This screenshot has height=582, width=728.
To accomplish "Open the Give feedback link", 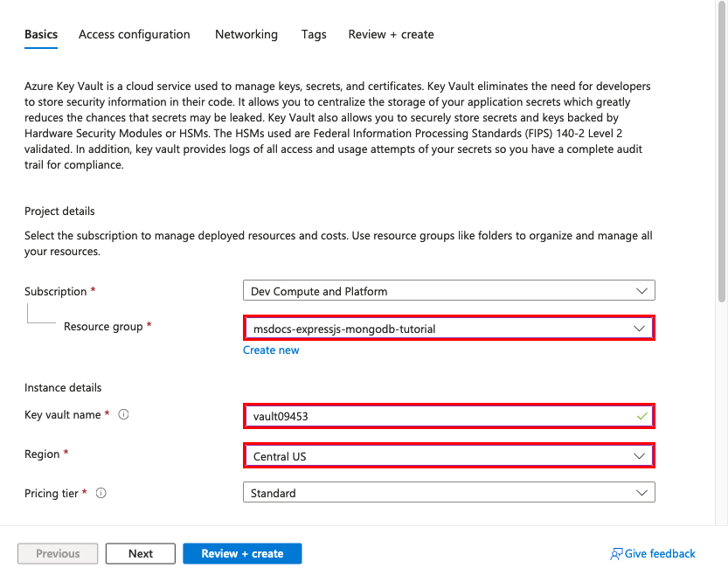I will click(x=660, y=554).
